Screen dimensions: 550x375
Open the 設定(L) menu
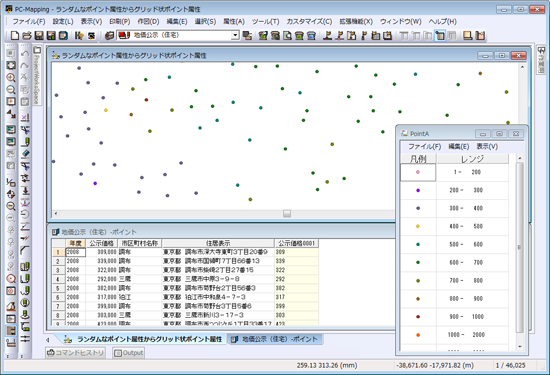63,21
